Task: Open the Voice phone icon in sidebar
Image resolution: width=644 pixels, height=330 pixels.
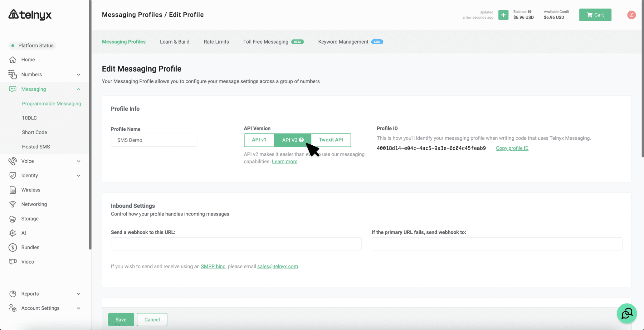Action: [x=12, y=161]
